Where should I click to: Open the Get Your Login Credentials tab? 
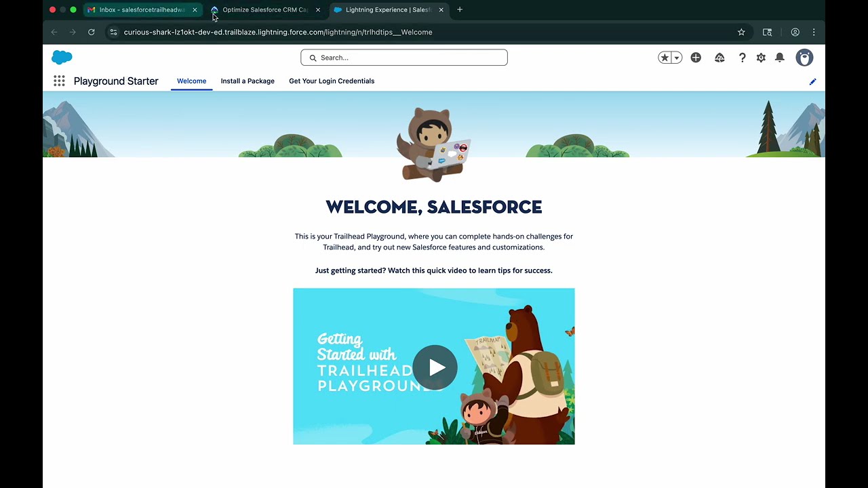[332, 81]
